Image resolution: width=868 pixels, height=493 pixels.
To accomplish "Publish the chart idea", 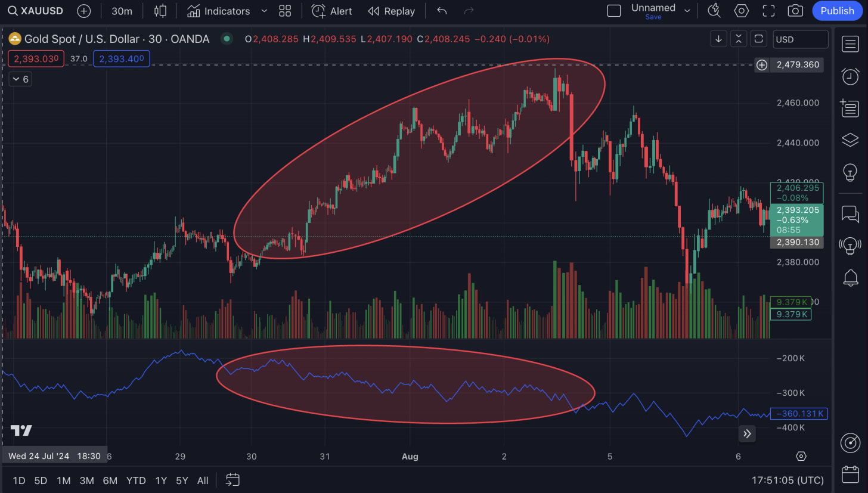I will click(837, 11).
